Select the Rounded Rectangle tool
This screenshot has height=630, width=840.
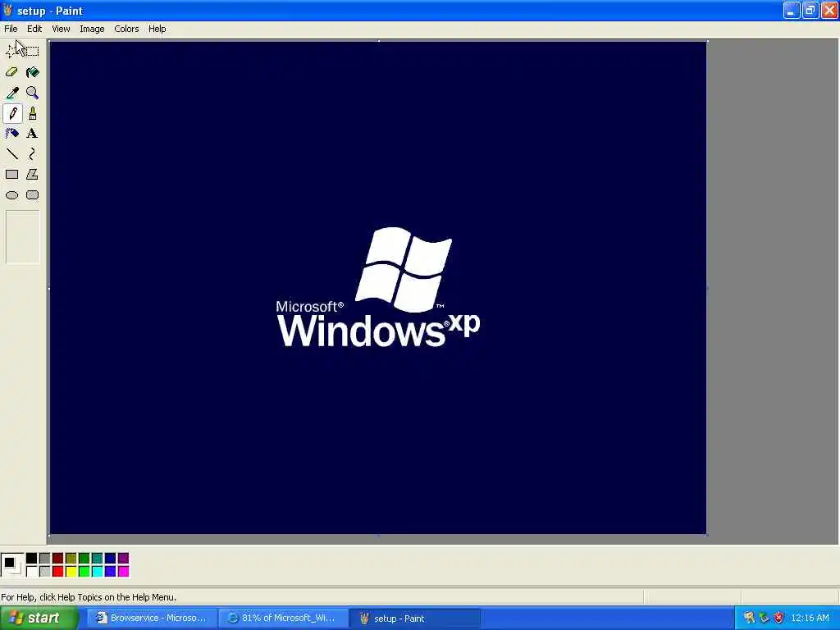32,195
